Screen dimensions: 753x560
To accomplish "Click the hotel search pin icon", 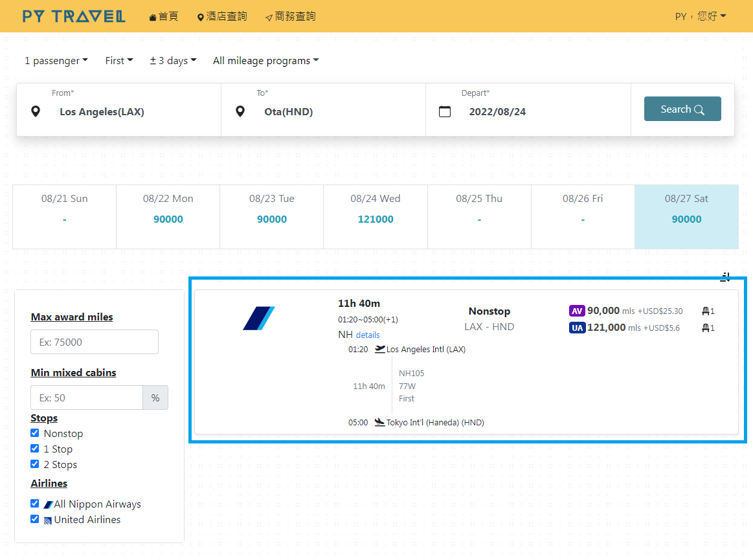I will 200,17.
